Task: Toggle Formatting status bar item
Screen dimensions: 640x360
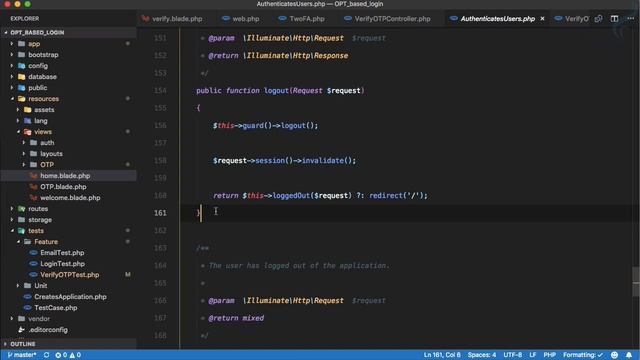Action: tap(583, 355)
